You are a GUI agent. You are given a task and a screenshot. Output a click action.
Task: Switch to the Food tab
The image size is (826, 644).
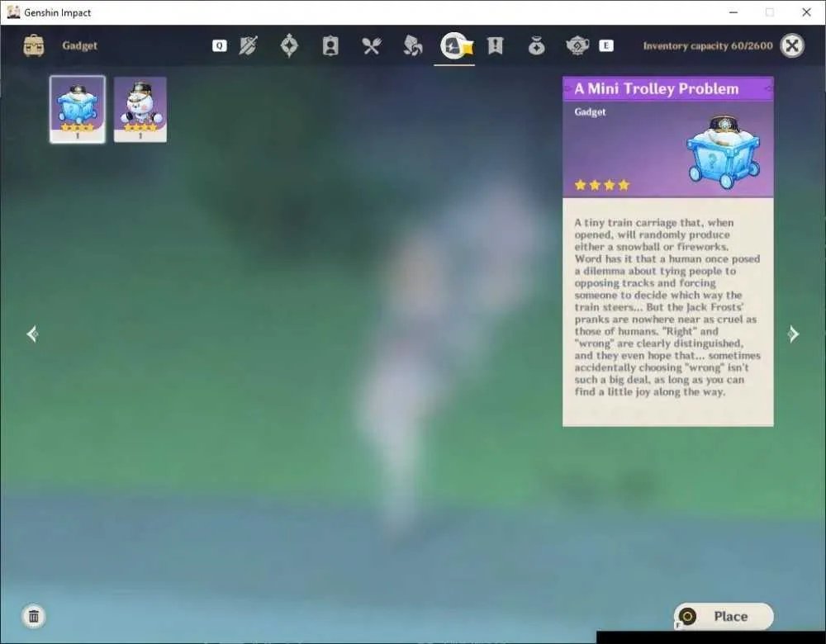click(x=372, y=46)
